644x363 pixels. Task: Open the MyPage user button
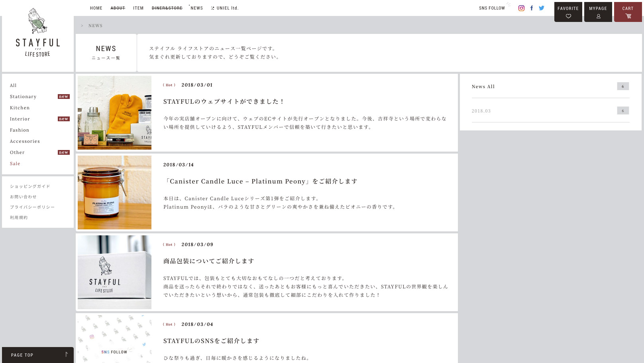pyautogui.click(x=598, y=12)
